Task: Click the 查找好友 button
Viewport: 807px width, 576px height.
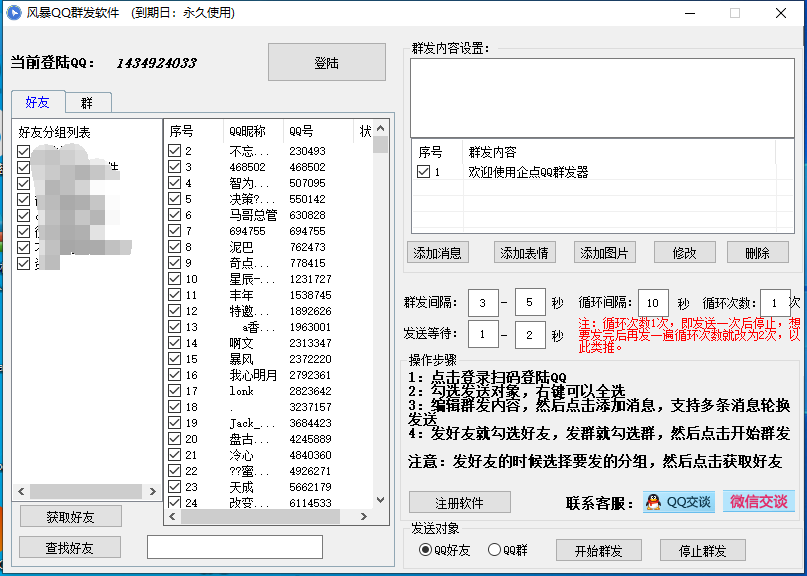Action: coord(70,548)
